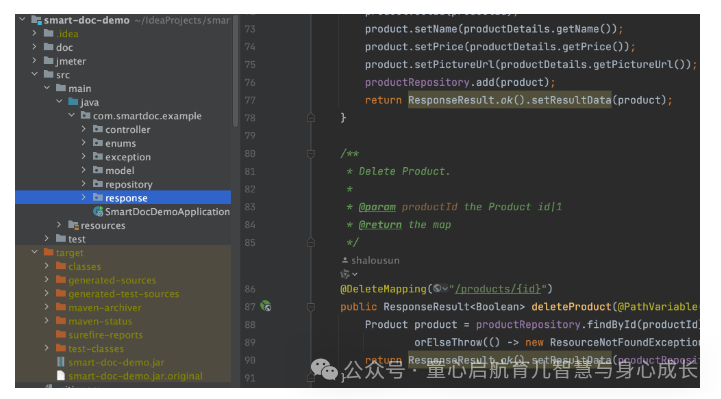Expand the classes folder chevron

coord(47,266)
